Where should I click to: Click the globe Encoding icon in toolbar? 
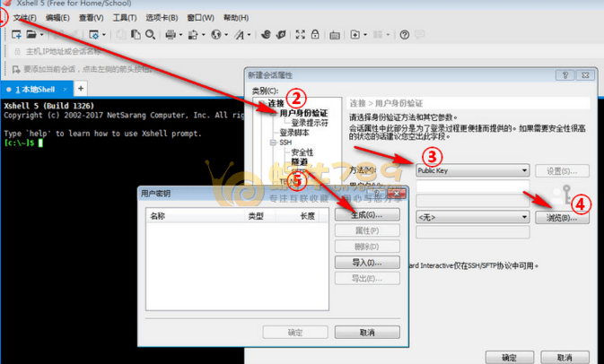point(216,35)
